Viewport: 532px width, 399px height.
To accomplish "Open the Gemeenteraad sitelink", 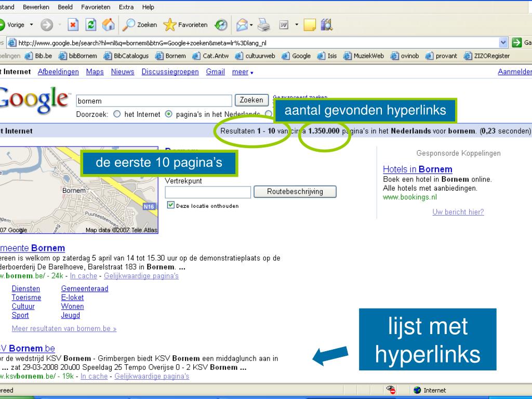I will pos(85,288).
